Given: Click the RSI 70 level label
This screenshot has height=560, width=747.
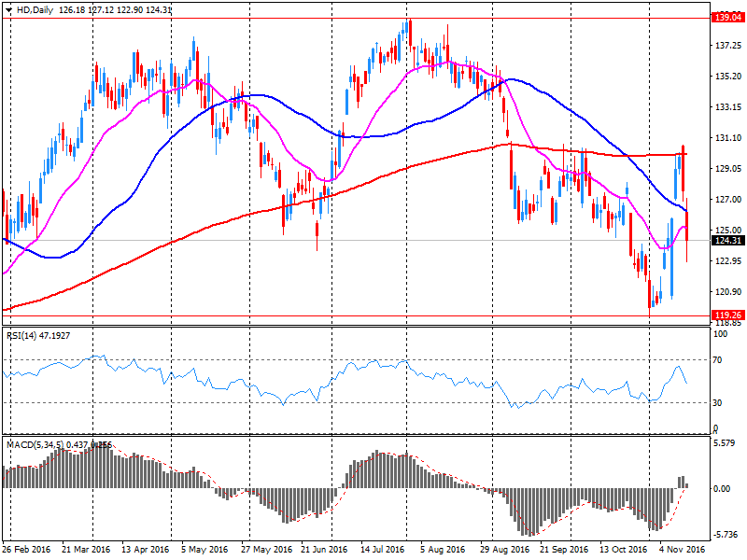Looking at the screenshot, I should pos(718,359).
